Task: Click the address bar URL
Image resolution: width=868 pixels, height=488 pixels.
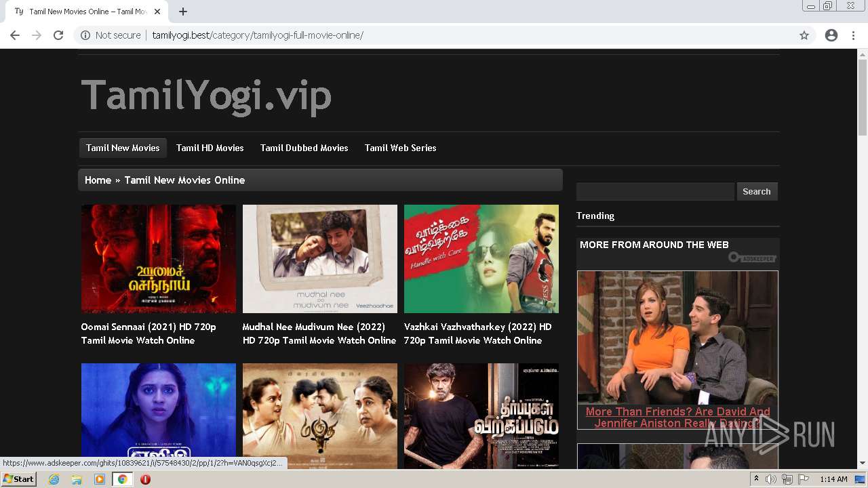Action: coord(258,35)
